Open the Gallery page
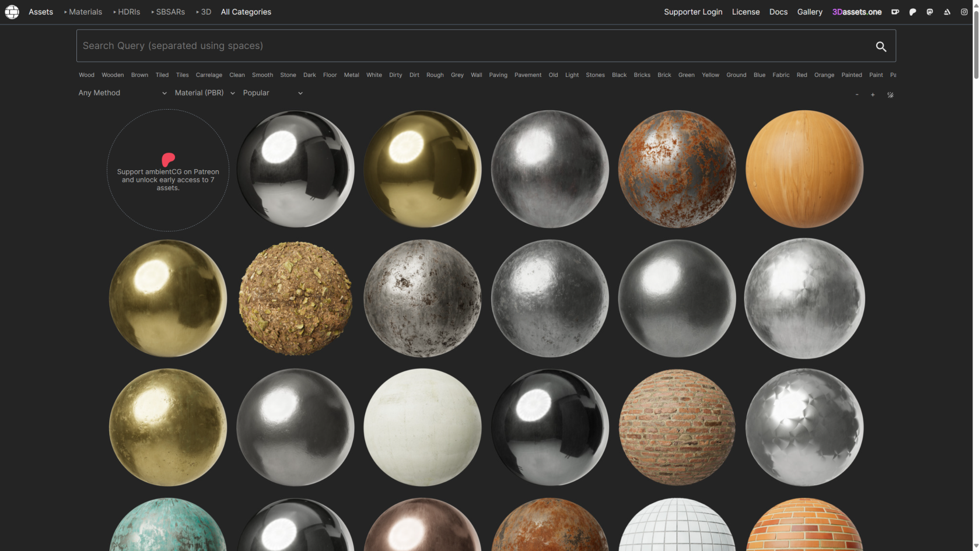The height and width of the screenshot is (551, 980). (810, 12)
